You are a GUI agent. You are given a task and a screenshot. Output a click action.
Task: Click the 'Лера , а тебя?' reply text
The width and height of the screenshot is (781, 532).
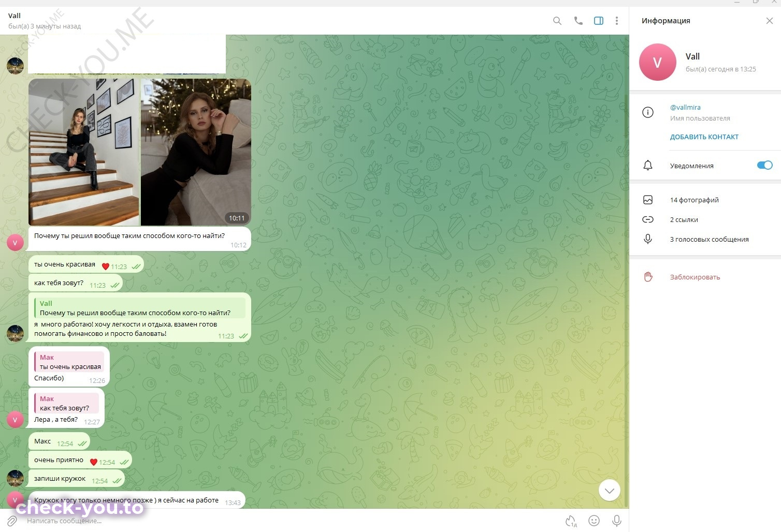point(56,419)
